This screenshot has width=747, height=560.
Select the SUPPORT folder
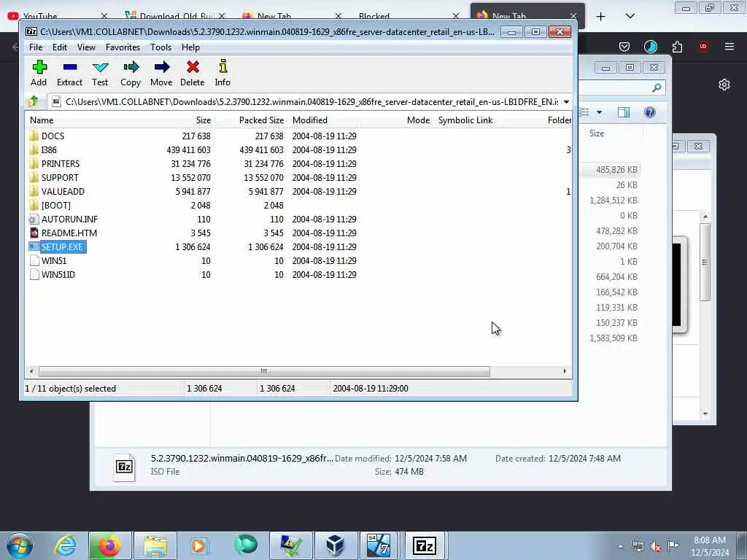pyautogui.click(x=60, y=178)
